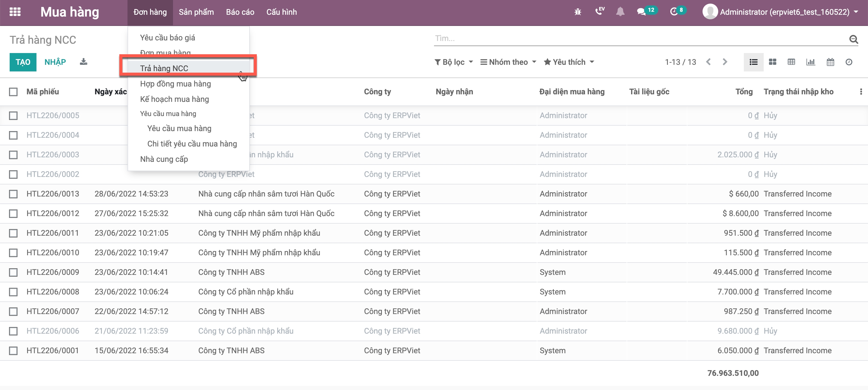This screenshot has width=868, height=390.
Task: Check the row HTL2206/0001 checkbox
Action: (x=13, y=351)
